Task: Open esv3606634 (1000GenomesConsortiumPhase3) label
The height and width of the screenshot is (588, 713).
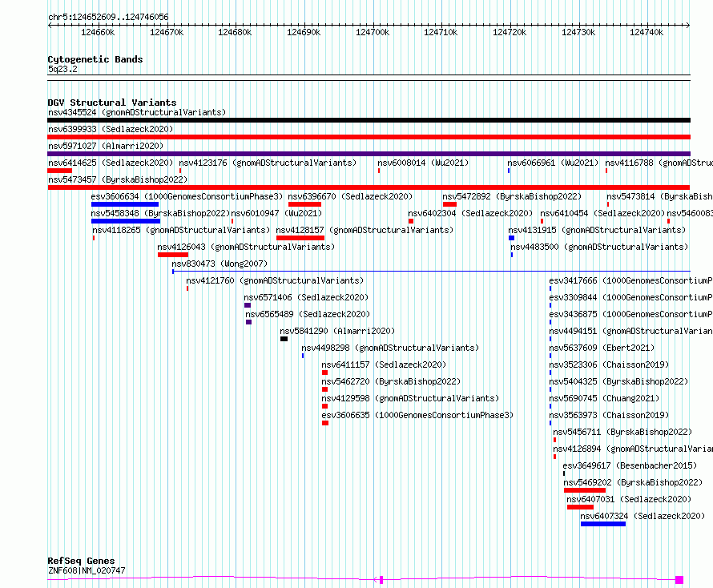Action: [187, 196]
